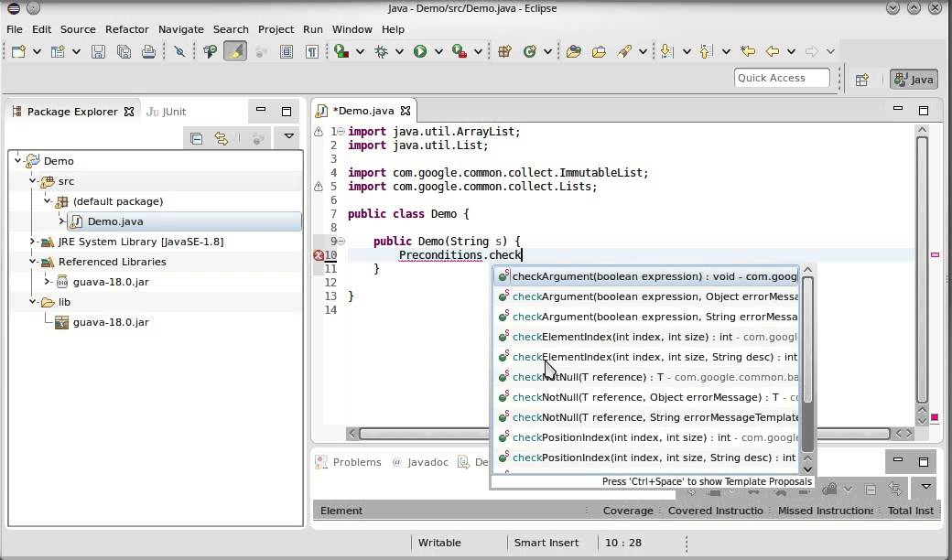The width and height of the screenshot is (952, 560).
Task: Choose checkElementIndex(int index, int size) proposal
Action: point(648,337)
